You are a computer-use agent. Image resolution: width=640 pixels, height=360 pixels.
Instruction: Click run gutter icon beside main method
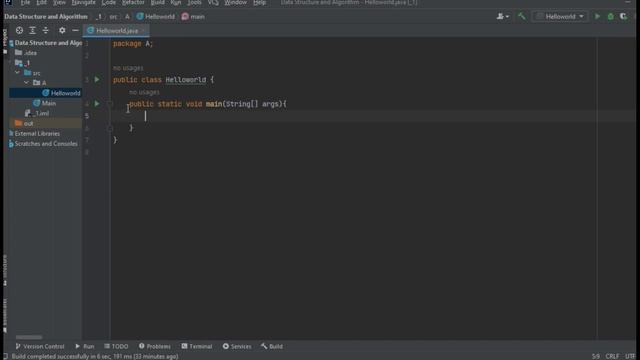[x=97, y=104]
